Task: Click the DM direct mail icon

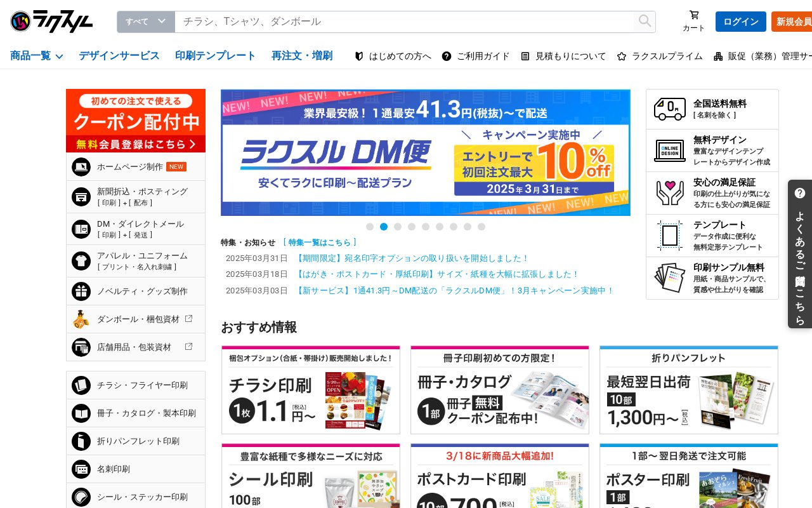Action: point(81,229)
